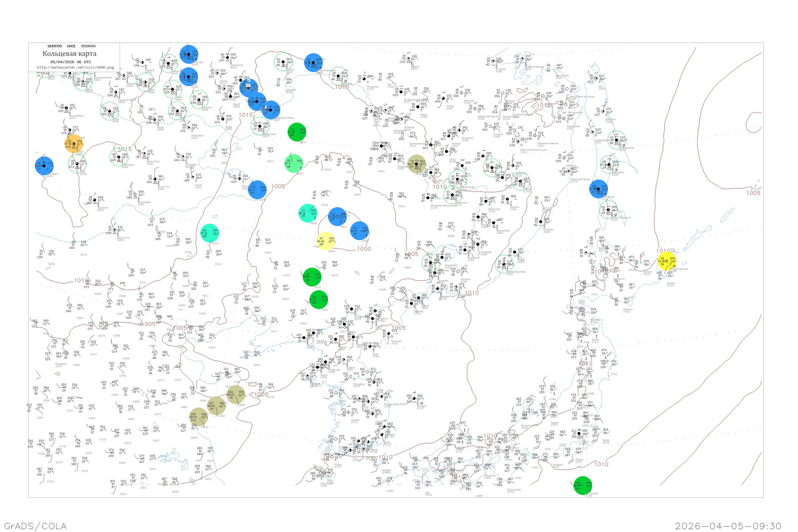Click the bright yellow circle near Yuzhno-Kurilsk

667,261
